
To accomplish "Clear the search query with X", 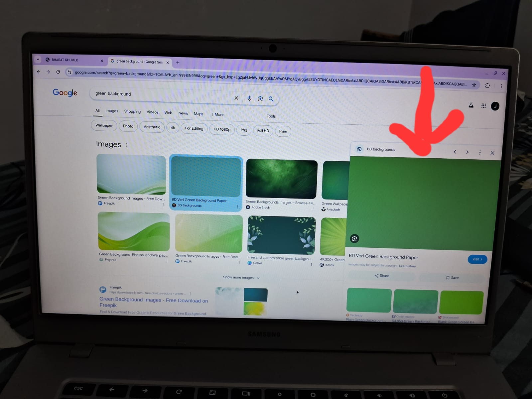I will 236,98.
